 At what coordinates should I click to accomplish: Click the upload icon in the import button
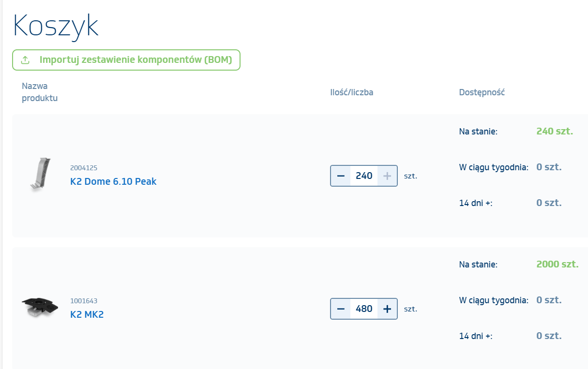(x=26, y=60)
